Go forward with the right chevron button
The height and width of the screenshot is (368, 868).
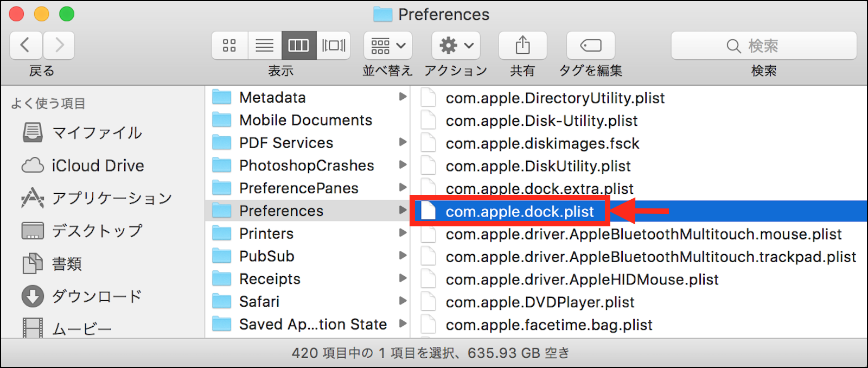pos(59,45)
